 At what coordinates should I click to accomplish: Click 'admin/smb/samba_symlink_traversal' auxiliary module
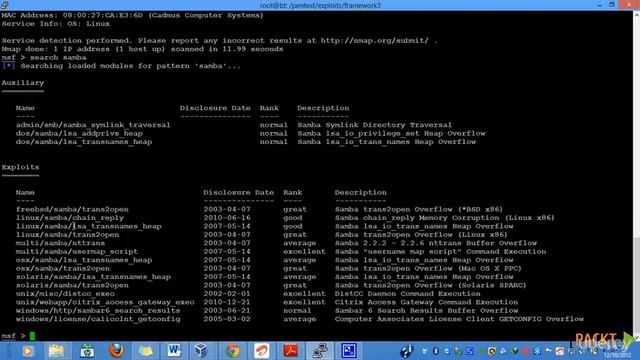(93, 125)
